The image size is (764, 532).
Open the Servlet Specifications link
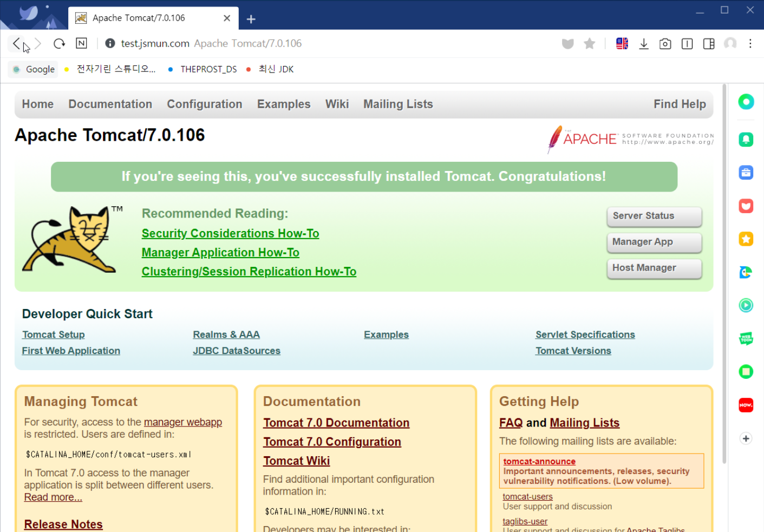click(585, 334)
